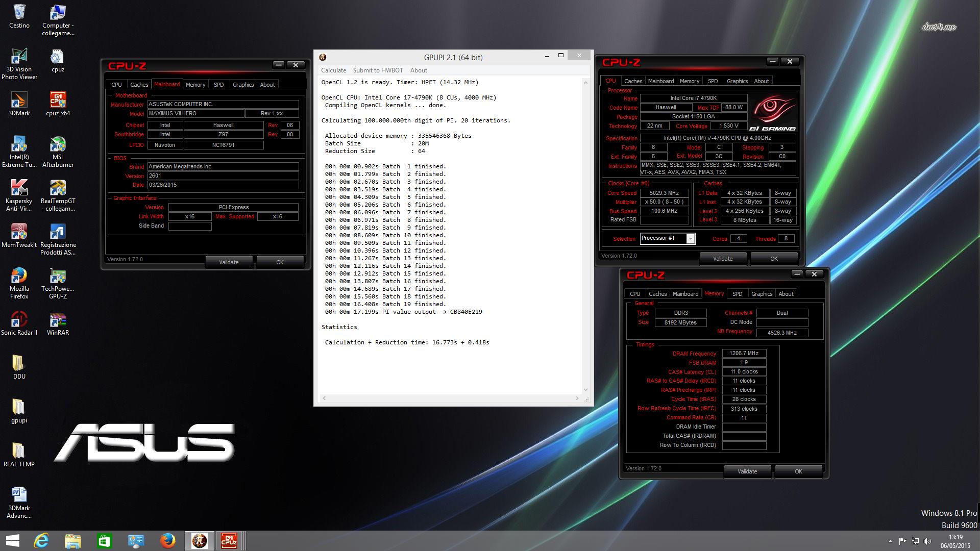Switch to CPU-Z G1 taskbar button
Image resolution: width=980 pixels, height=551 pixels.
point(229,541)
